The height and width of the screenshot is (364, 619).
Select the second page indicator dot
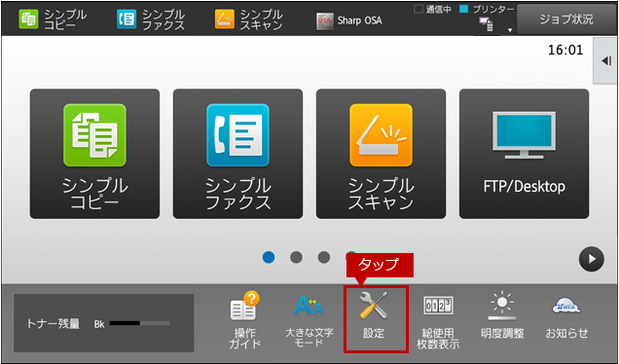(296, 257)
